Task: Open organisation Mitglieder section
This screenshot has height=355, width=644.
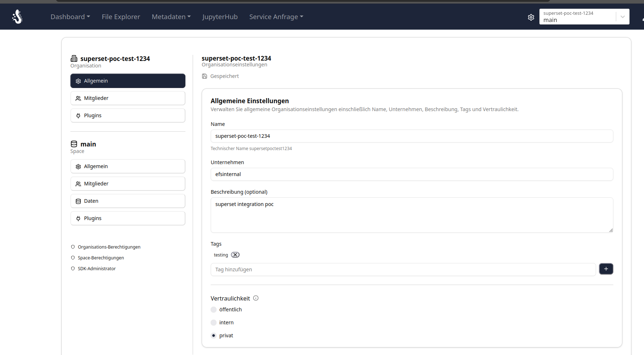Action: (x=128, y=98)
